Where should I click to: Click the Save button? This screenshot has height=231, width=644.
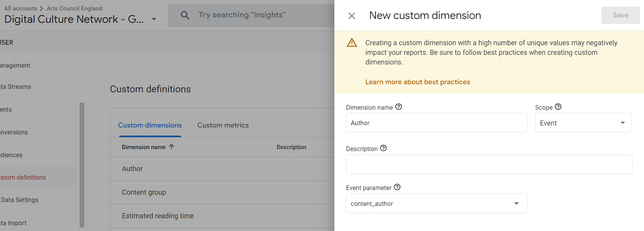click(620, 15)
